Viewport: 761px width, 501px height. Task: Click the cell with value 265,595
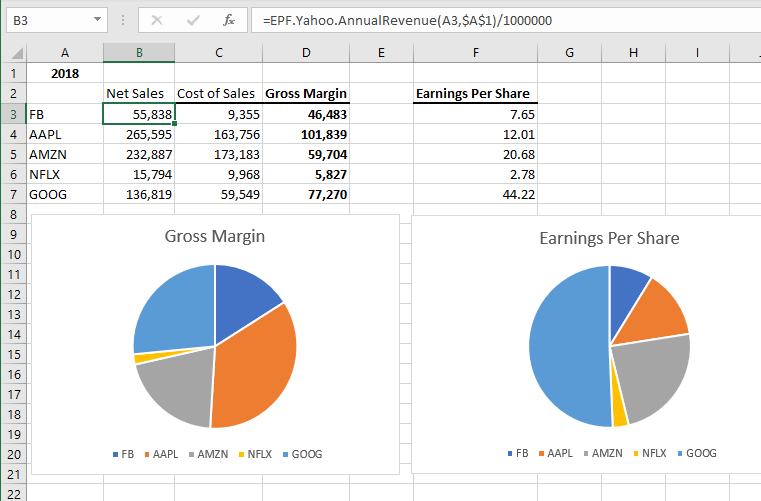(139, 134)
